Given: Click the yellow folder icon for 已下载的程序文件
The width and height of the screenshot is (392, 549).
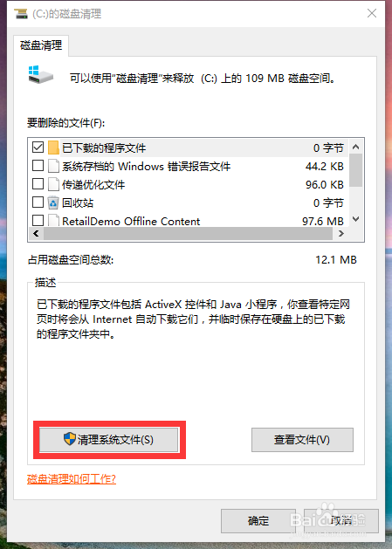Looking at the screenshot, I should 53,148.
